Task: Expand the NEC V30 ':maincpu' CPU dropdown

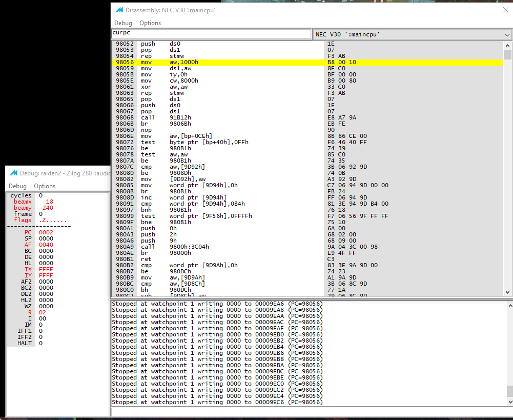Action: click(x=412, y=35)
